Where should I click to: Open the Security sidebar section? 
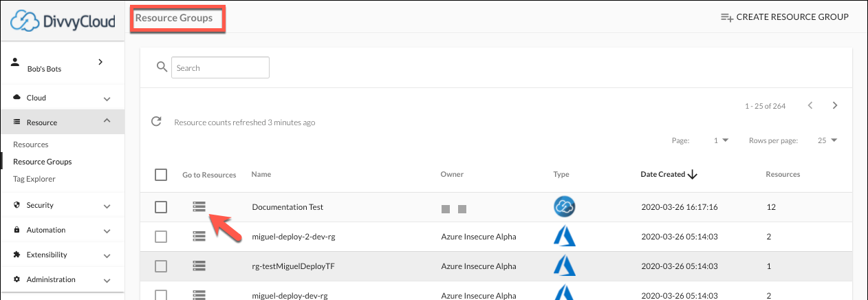62,205
